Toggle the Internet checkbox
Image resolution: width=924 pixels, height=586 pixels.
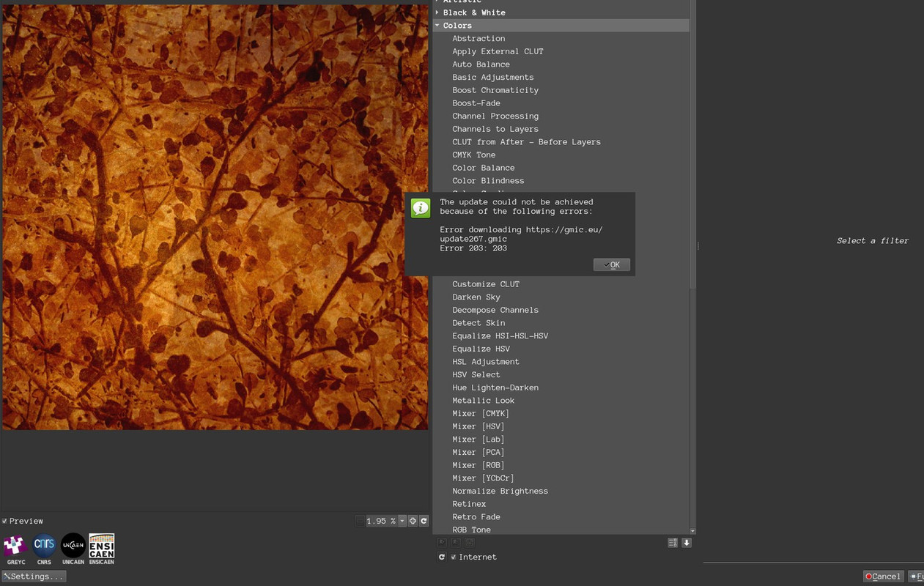(x=454, y=557)
